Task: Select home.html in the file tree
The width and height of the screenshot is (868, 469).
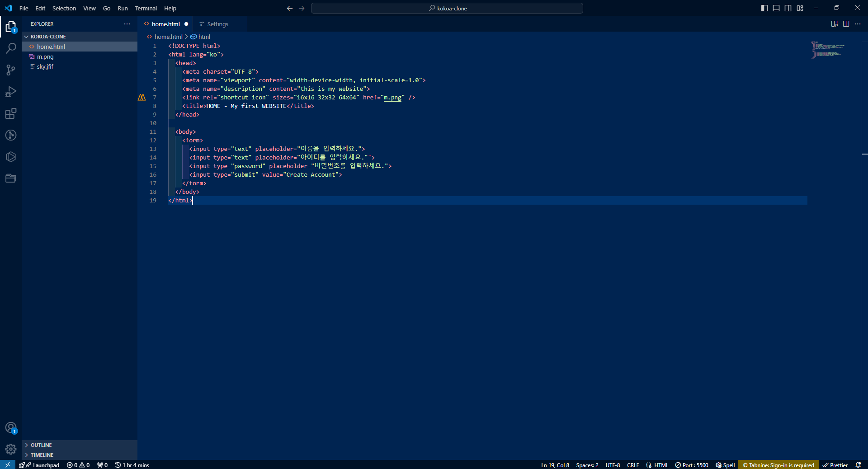Action: pyautogui.click(x=80, y=47)
